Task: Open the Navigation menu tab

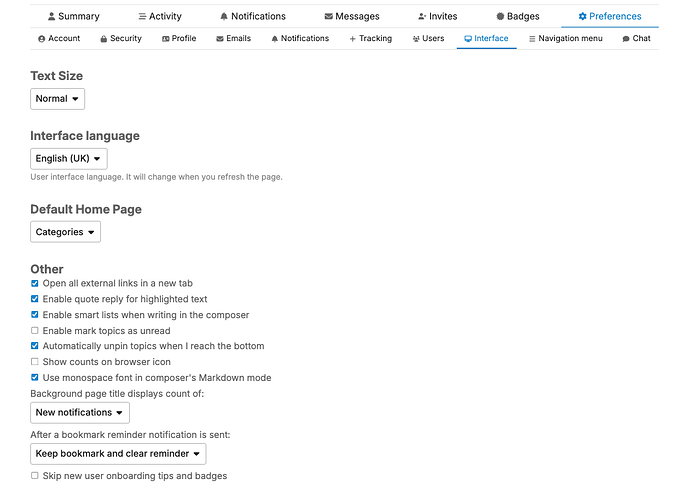Action: coord(565,39)
